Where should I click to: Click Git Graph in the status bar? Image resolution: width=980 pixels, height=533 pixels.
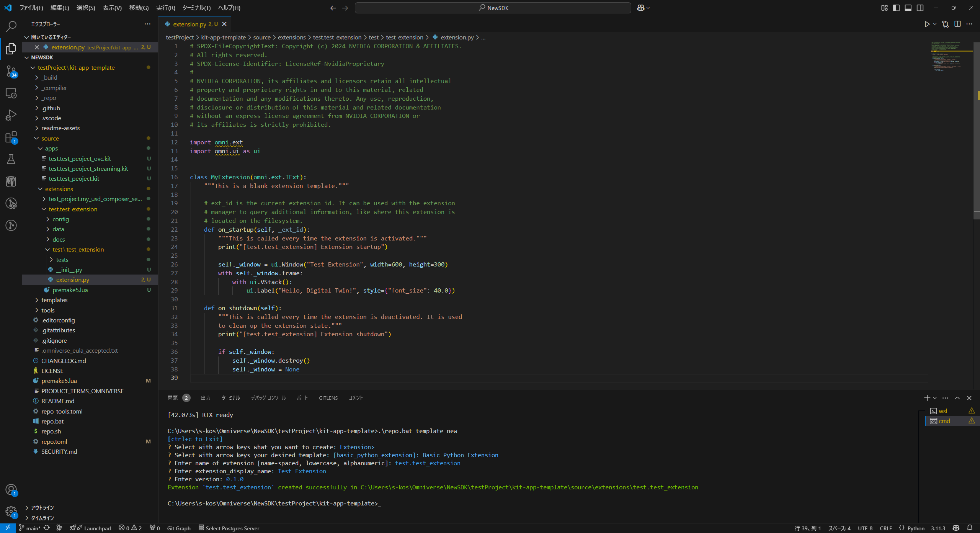coord(179,528)
